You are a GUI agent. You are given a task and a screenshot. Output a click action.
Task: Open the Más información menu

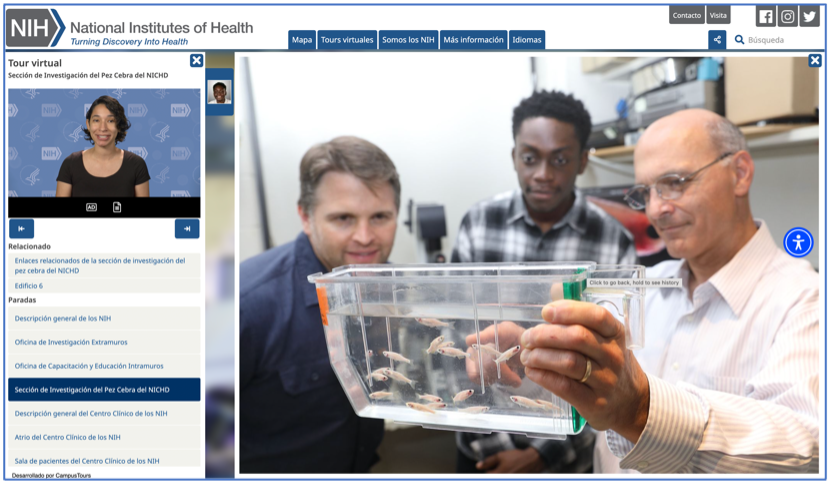(x=473, y=40)
